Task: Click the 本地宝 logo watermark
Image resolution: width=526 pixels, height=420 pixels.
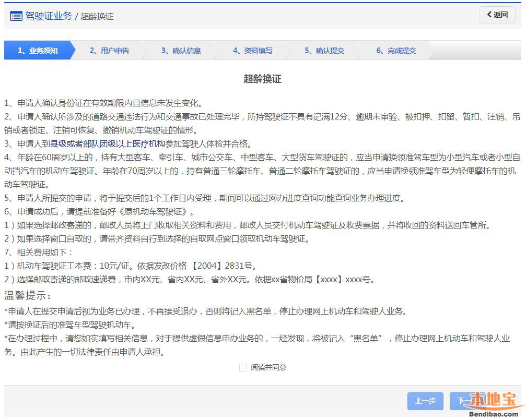Action: click(x=493, y=400)
